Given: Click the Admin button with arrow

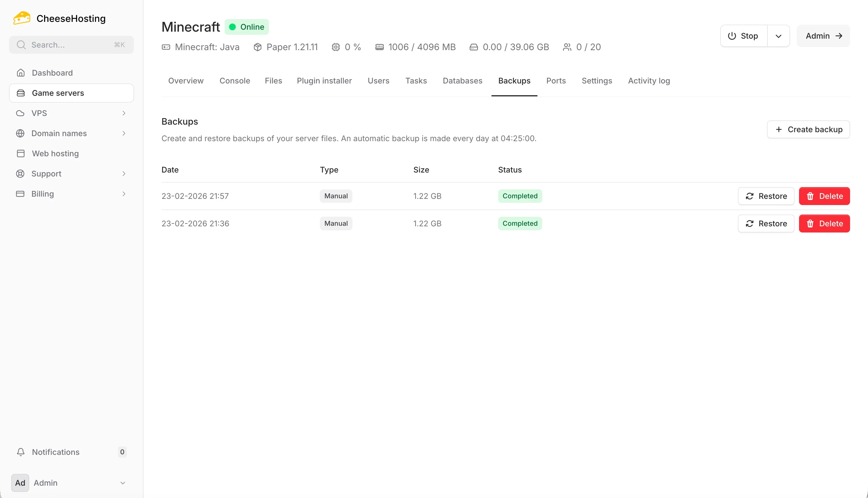Looking at the screenshot, I should pyautogui.click(x=823, y=36).
